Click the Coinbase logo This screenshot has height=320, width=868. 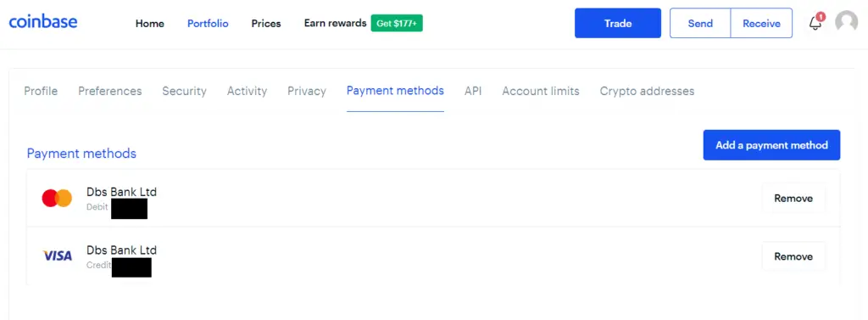(x=43, y=22)
